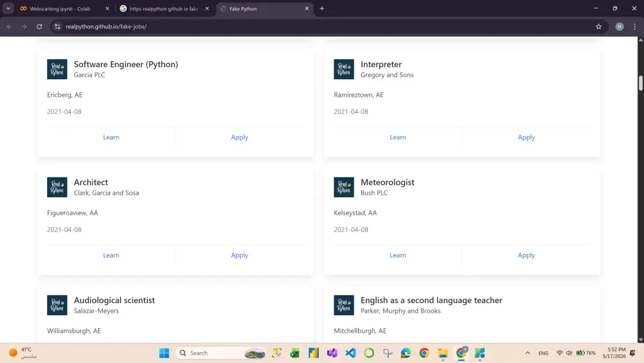
Task: Open Microsoft Edge from the taskbar
Action: pos(406,353)
